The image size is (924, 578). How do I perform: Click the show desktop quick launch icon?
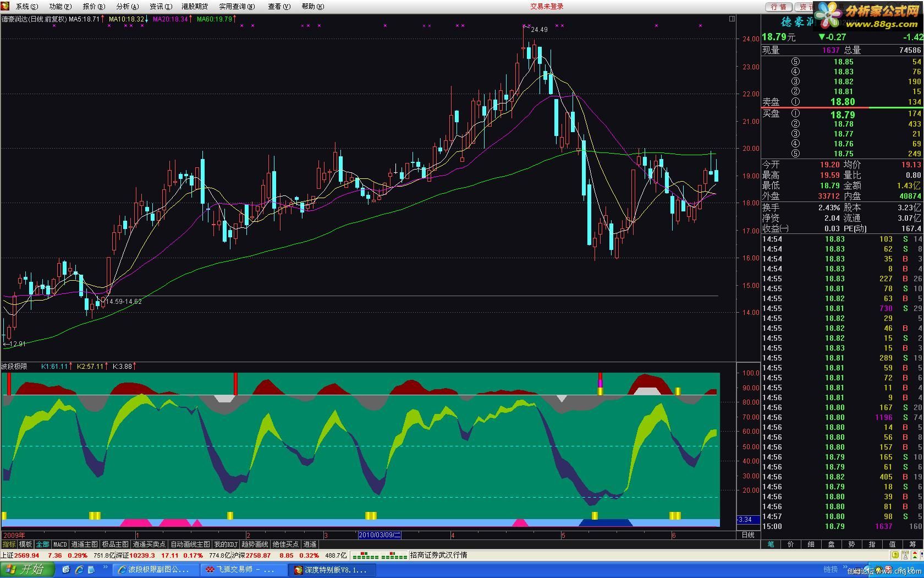[x=67, y=570]
